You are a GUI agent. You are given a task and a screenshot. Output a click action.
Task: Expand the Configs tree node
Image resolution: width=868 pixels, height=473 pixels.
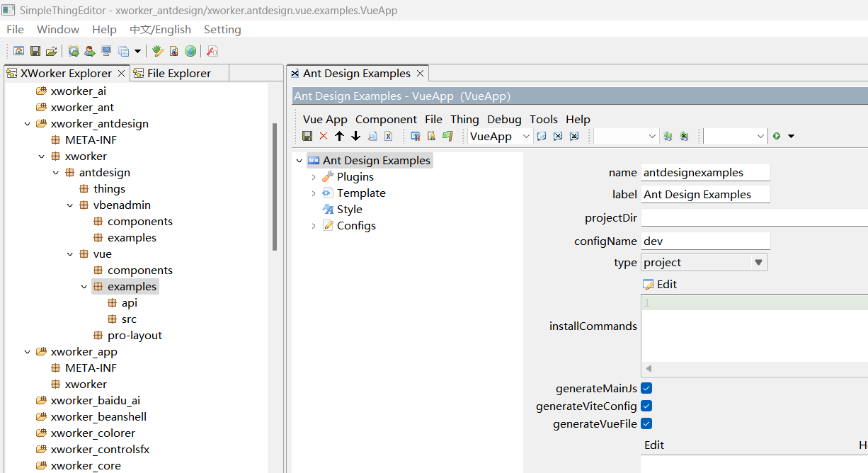click(314, 226)
